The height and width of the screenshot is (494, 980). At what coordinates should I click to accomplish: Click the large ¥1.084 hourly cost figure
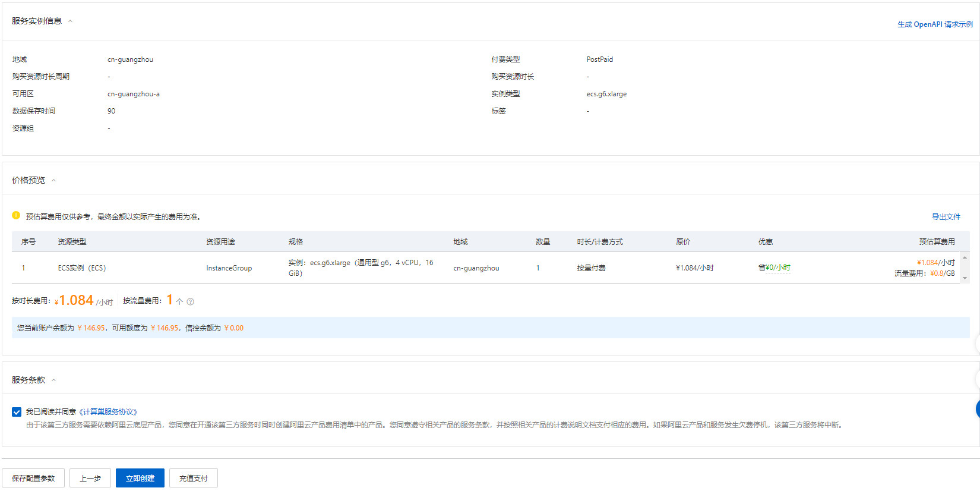[74, 300]
